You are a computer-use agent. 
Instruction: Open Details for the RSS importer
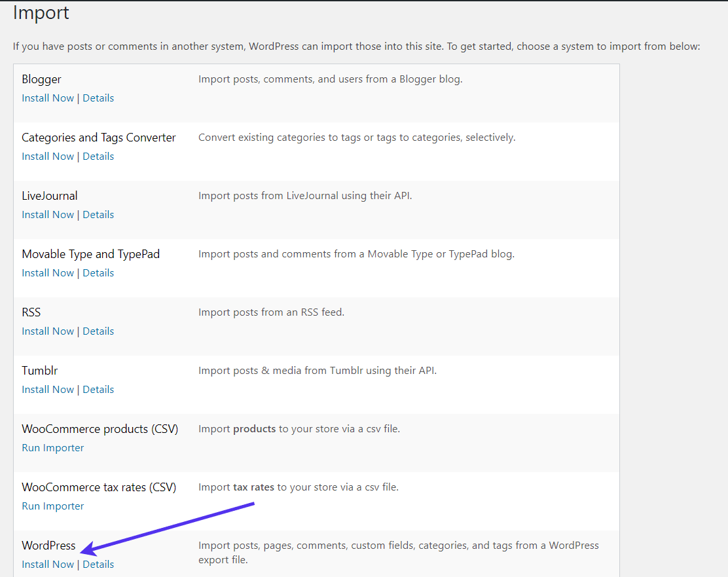pos(98,331)
